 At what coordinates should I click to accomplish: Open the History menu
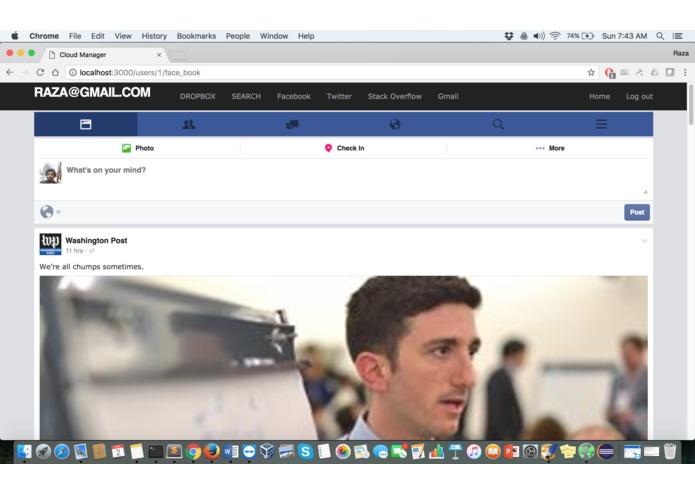click(x=154, y=36)
